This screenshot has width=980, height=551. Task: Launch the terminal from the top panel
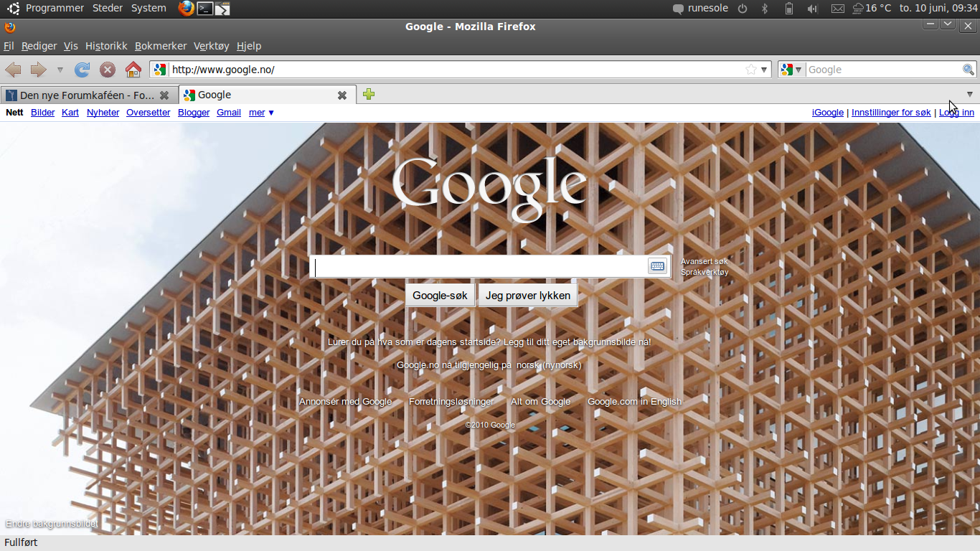tap(205, 9)
